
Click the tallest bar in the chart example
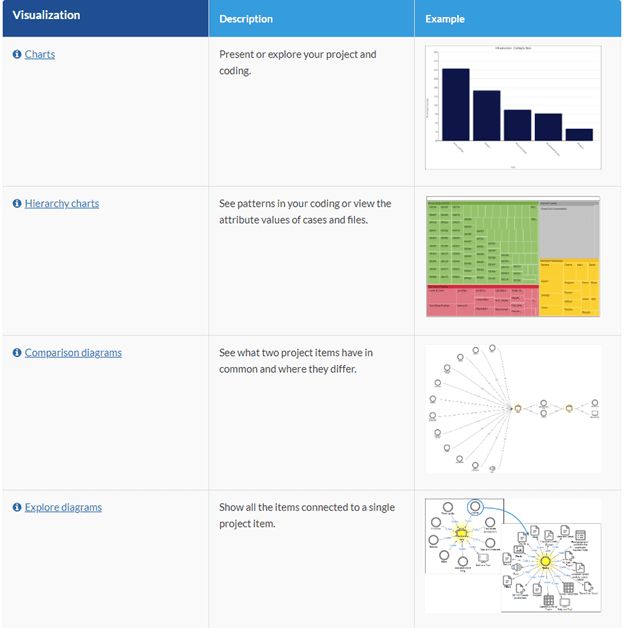tap(456, 104)
